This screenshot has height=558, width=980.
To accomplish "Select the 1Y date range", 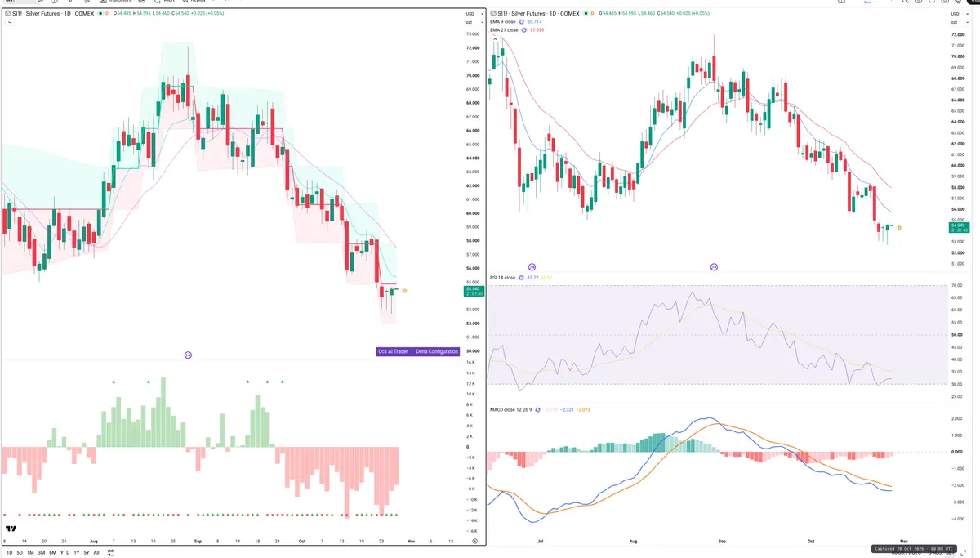I will [77, 553].
